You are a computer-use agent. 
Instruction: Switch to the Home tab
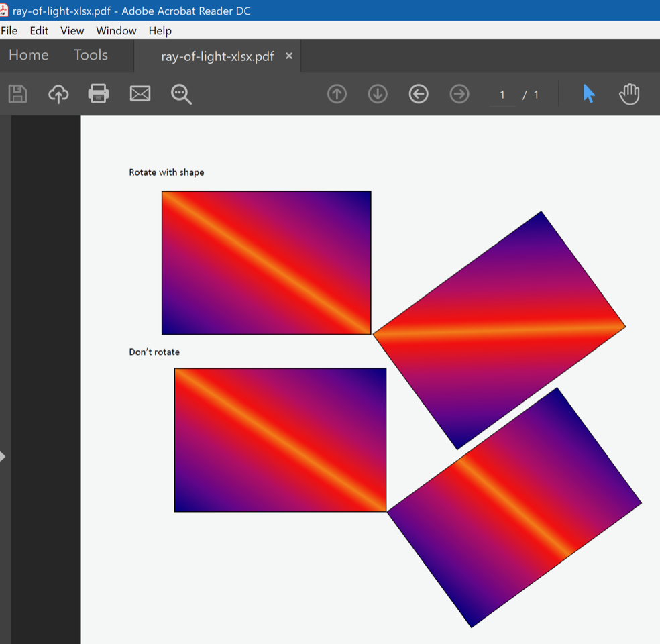[29, 55]
